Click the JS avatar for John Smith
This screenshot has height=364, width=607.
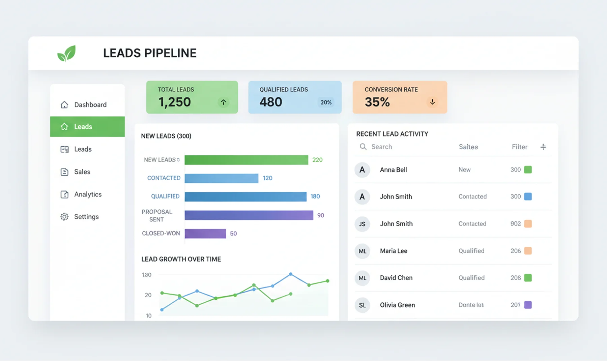pyautogui.click(x=362, y=224)
